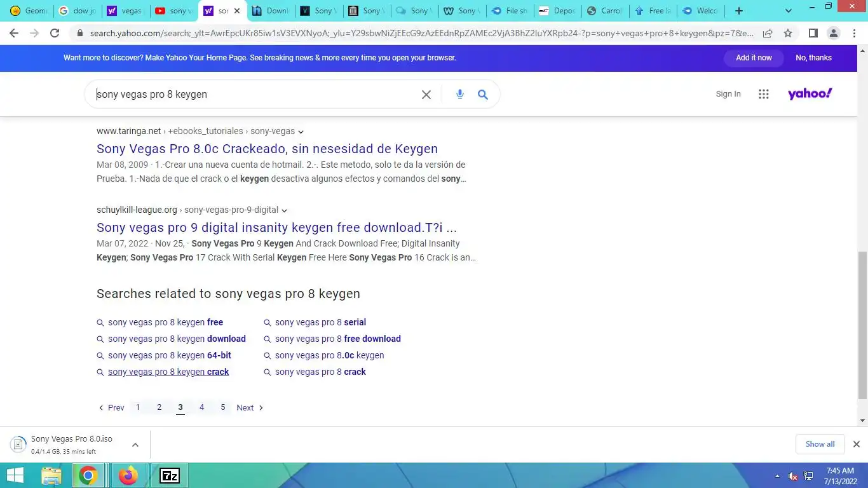Open 7-Zip from the taskbar
This screenshot has height=488, width=868.
coord(170,475)
